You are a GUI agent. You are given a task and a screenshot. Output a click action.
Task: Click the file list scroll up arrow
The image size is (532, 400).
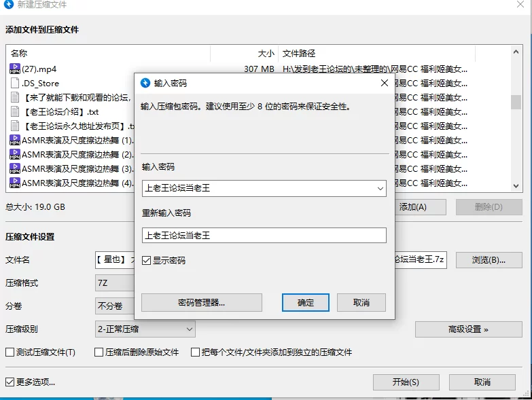tap(516, 52)
